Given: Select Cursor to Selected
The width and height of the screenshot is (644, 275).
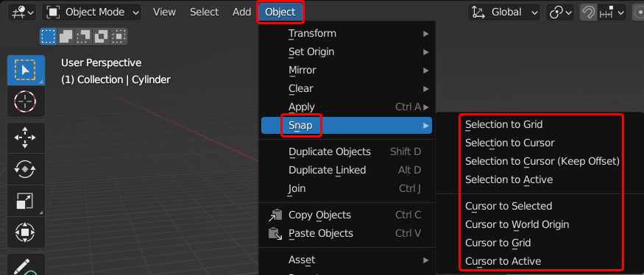Looking at the screenshot, I should (509, 206).
